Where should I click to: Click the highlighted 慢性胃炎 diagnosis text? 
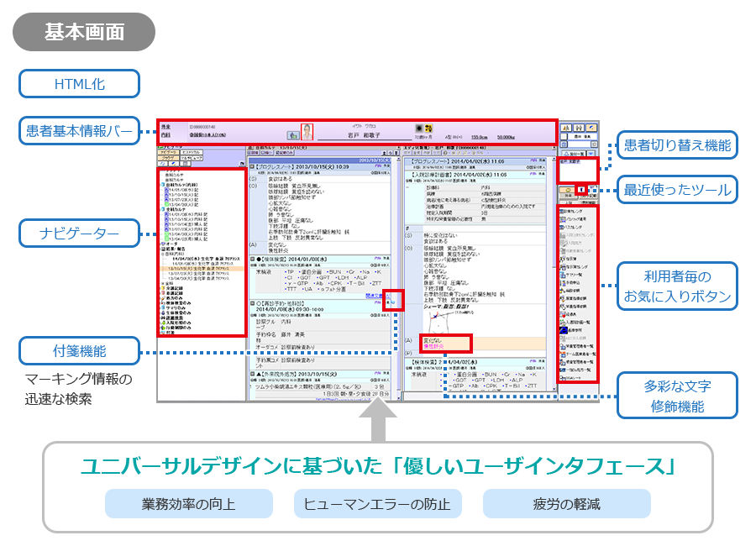433,346
